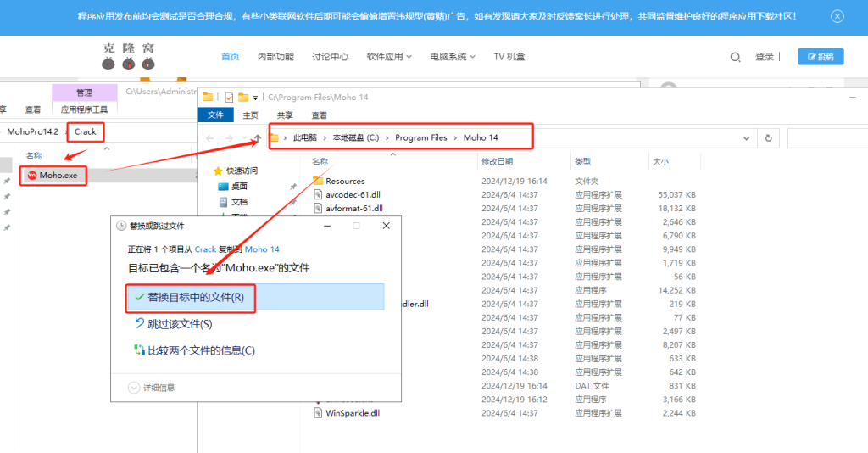Screen dimensions: 868x453
Task: Click MohoPro14.2 in the left window breadcrumb
Action: (x=33, y=131)
